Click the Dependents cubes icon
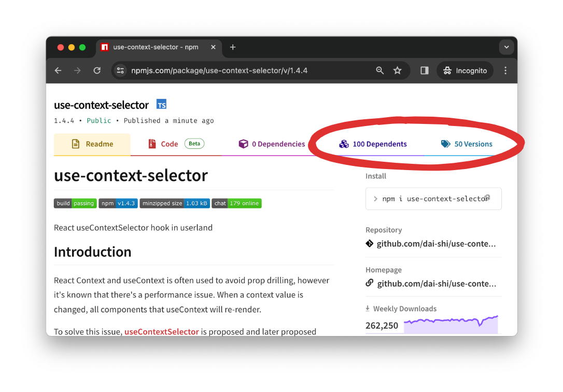Image resolution: width=563 pixels, height=392 pixels. point(344,144)
